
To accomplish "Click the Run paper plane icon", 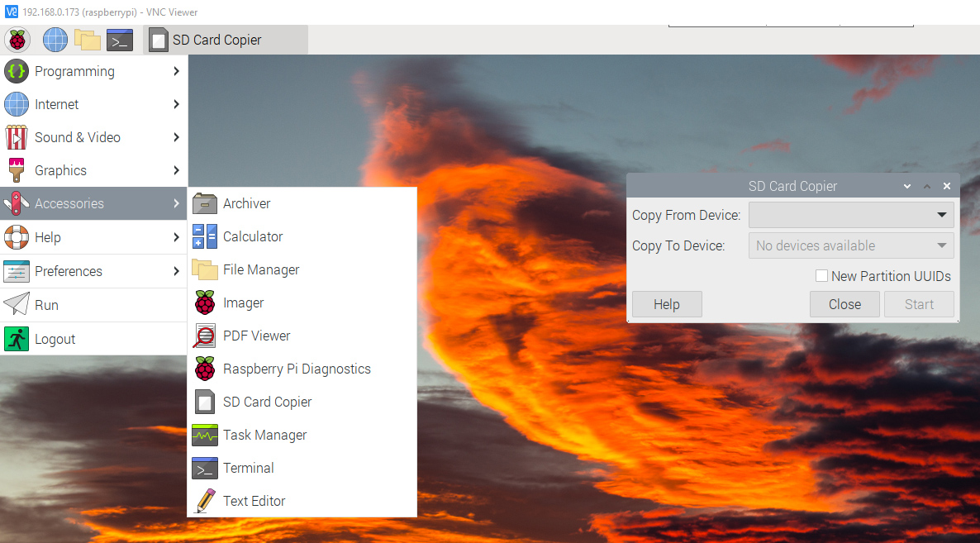I will (x=17, y=305).
